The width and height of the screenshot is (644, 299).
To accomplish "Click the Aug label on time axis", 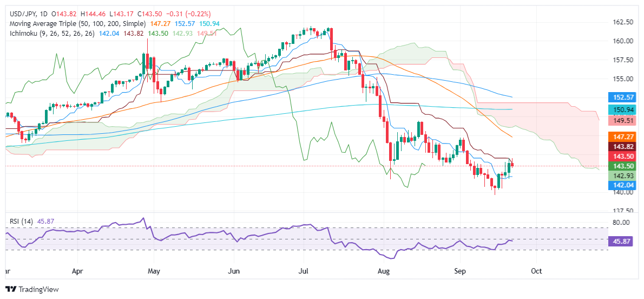I will pyautogui.click(x=384, y=270).
